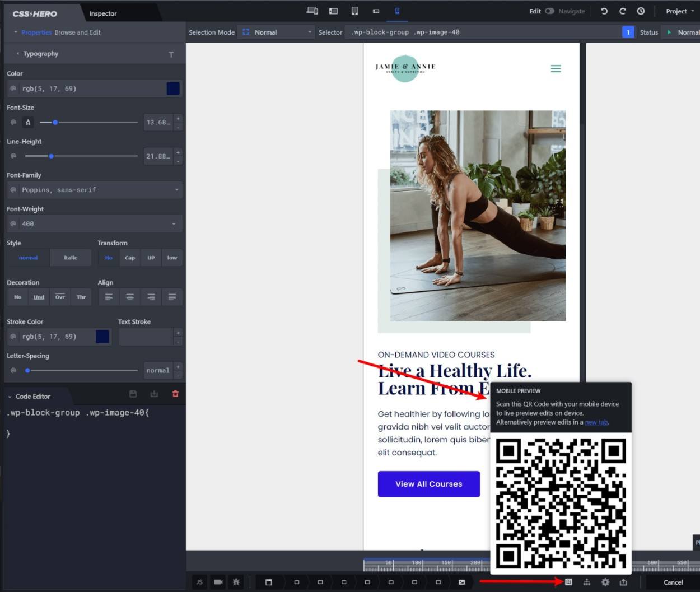Image resolution: width=700 pixels, height=592 pixels.
Task: Click the video camera icon in bottom toolbar
Action: pos(218,582)
